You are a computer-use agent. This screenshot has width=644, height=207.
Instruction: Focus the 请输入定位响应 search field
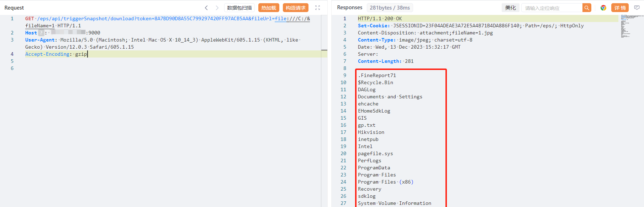point(552,8)
